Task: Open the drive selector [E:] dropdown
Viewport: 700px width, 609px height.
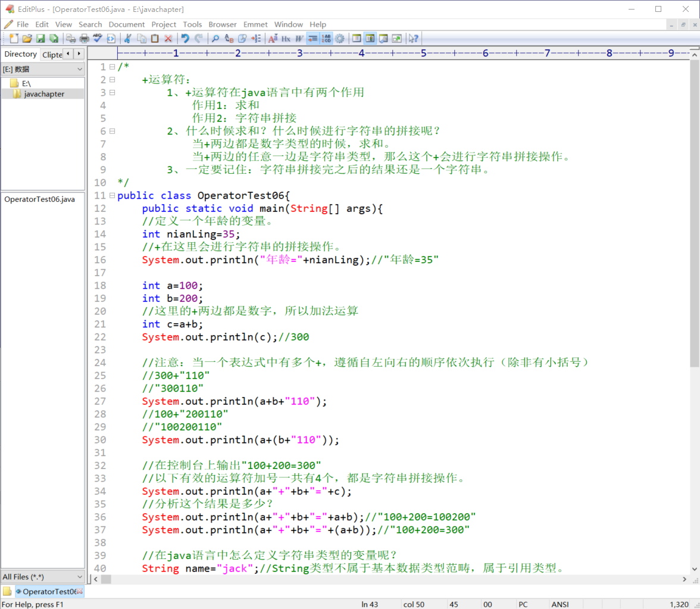Action: [42, 69]
